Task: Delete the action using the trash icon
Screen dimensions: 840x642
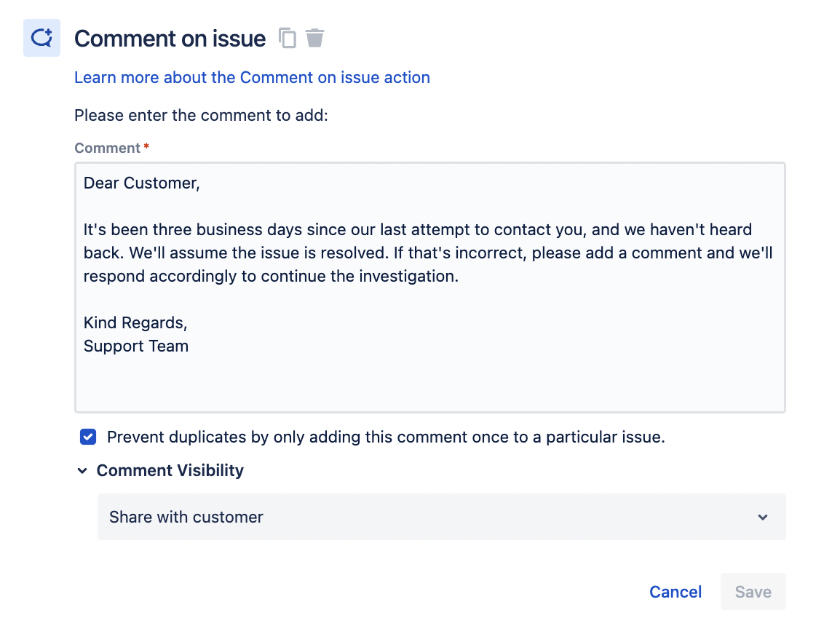Action: (314, 38)
